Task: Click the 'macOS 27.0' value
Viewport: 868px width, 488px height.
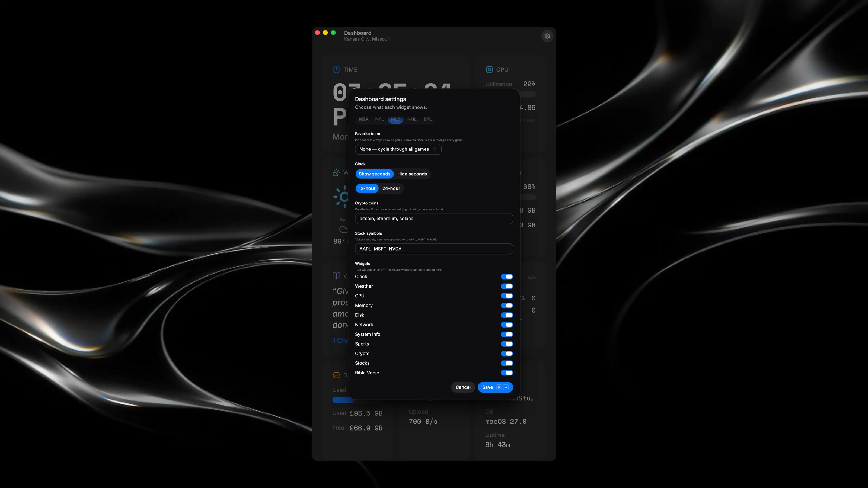Action: click(x=506, y=422)
